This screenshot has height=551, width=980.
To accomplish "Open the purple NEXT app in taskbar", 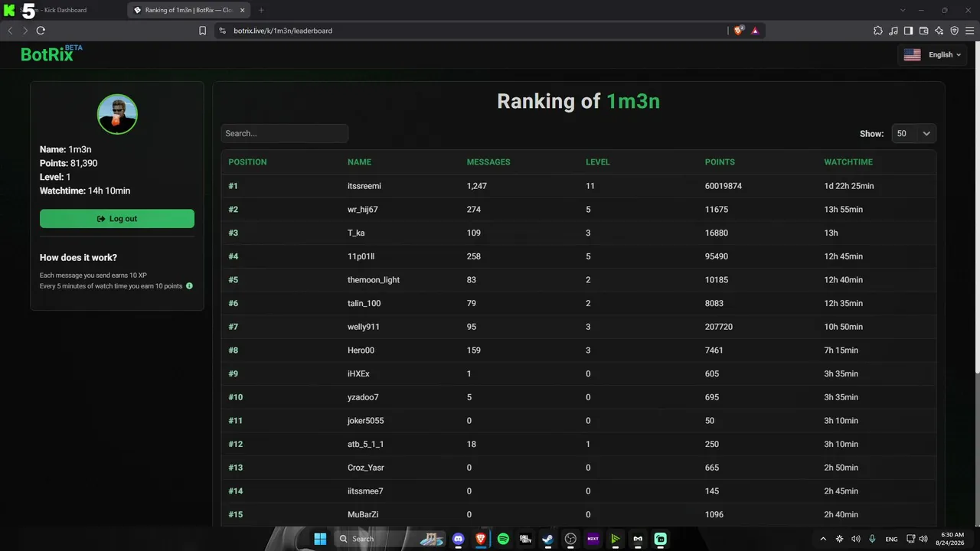I will (593, 539).
